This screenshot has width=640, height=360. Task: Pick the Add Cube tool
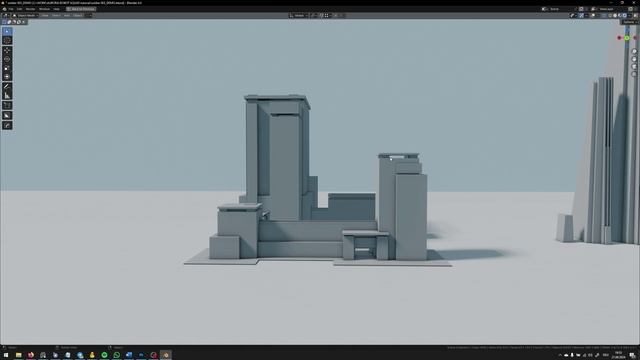click(7, 106)
